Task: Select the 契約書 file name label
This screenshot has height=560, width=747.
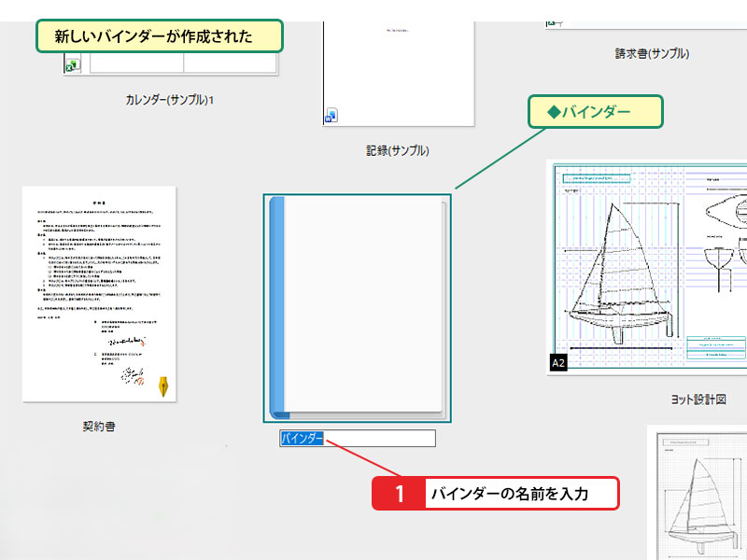Action: [x=99, y=427]
